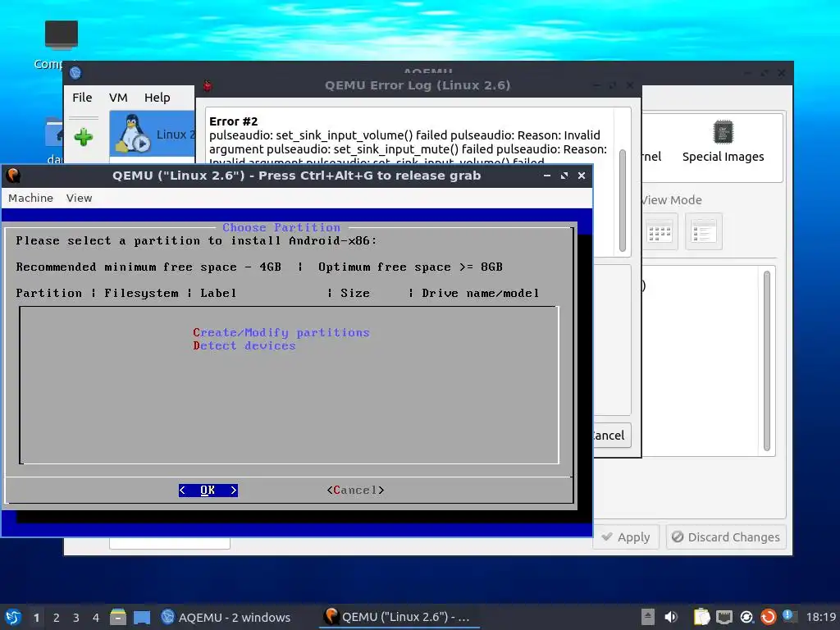Open the taskbar start menu icon
The height and width of the screenshot is (630, 840).
tap(13, 617)
